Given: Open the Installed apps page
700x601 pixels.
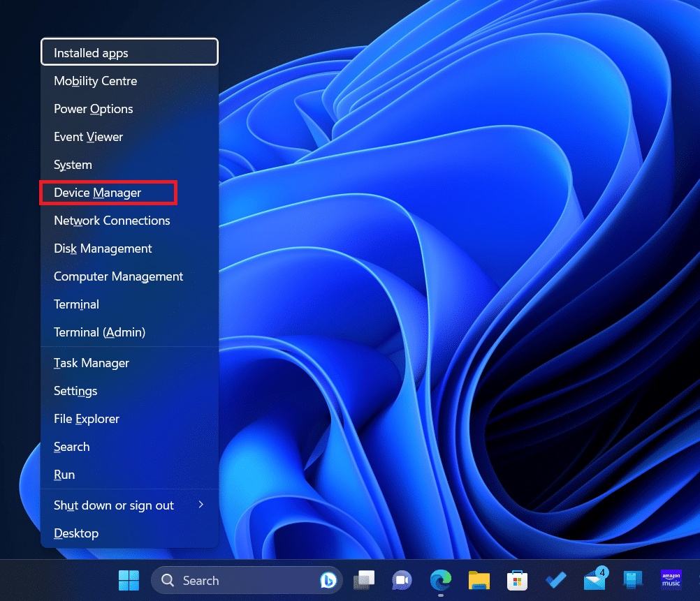Looking at the screenshot, I should pos(91,52).
